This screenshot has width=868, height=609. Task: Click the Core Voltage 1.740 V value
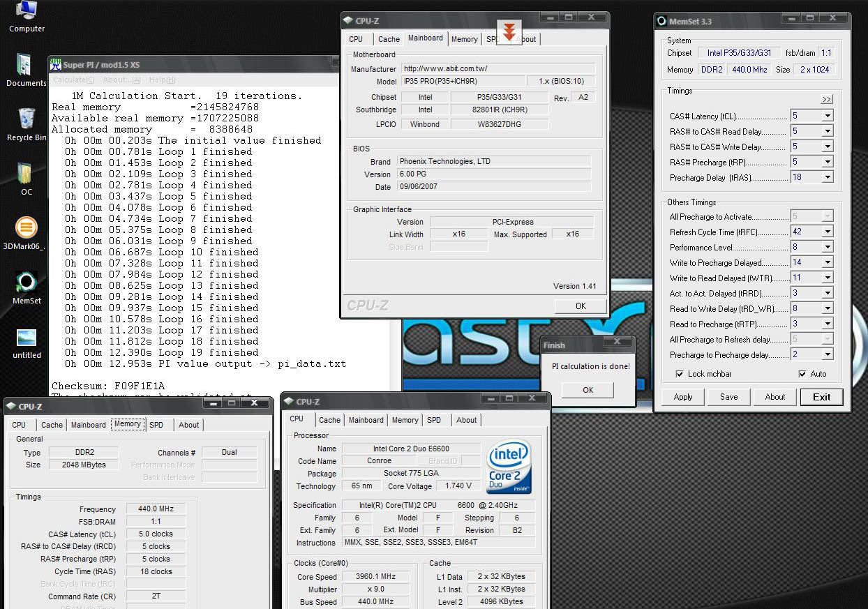pyautogui.click(x=458, y=486)
